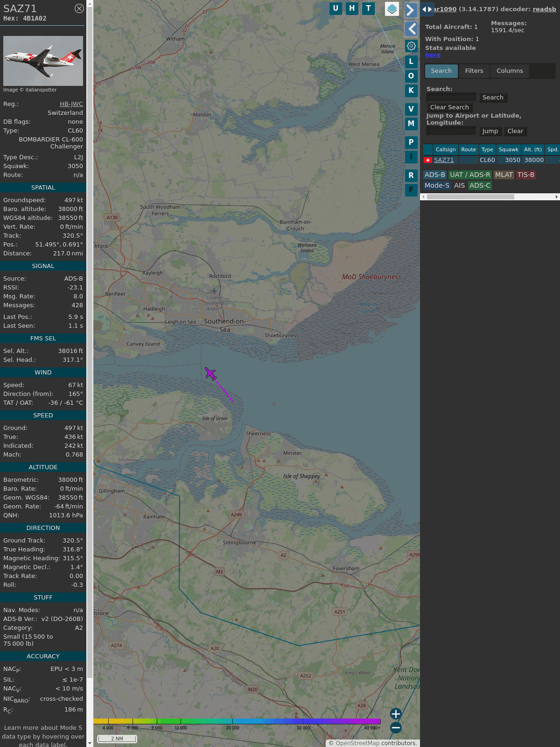Switch to the Filters tab
The image size is (560, 747).
[474, 71]
